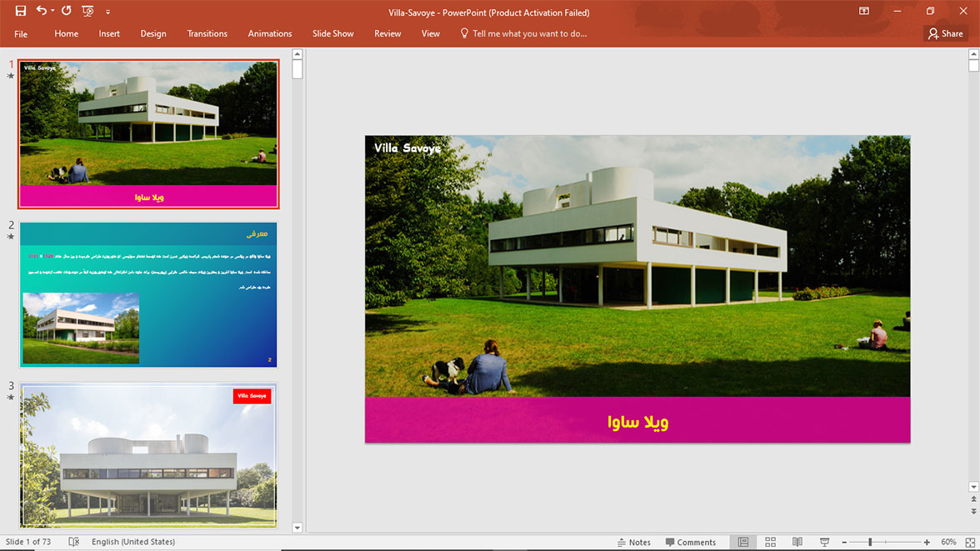Switch to Slide Sorter view
The image size is (980, 551).
click(770, 542)
